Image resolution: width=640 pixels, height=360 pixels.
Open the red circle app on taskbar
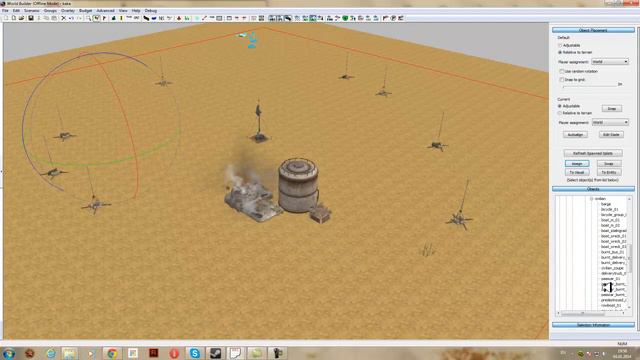click(174, 353)
